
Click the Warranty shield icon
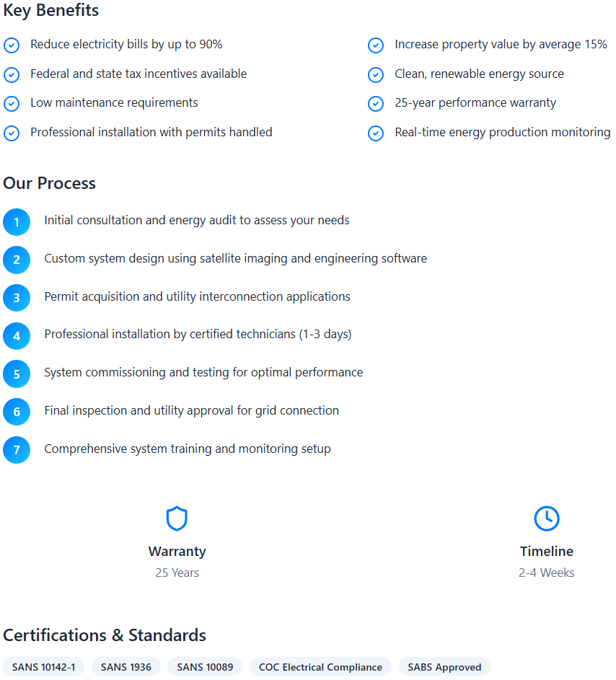177,518
